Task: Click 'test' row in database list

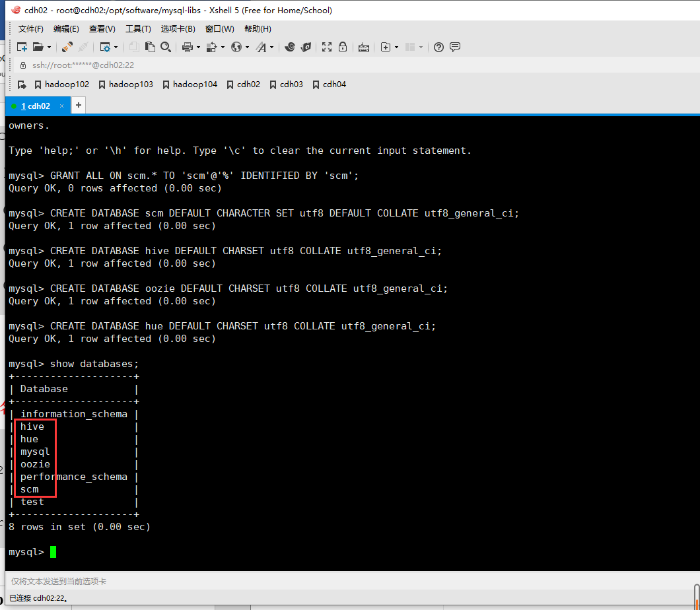Action: tap(32, 502)
